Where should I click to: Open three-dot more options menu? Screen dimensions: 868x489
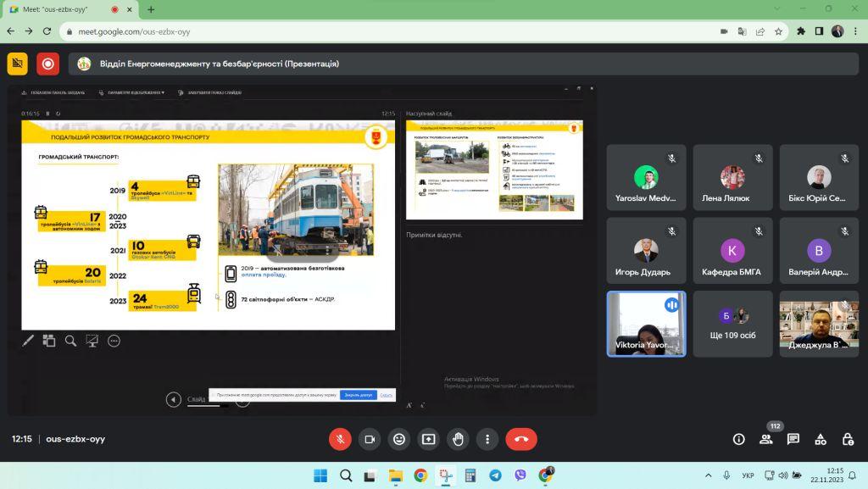(x=487, y=439)
